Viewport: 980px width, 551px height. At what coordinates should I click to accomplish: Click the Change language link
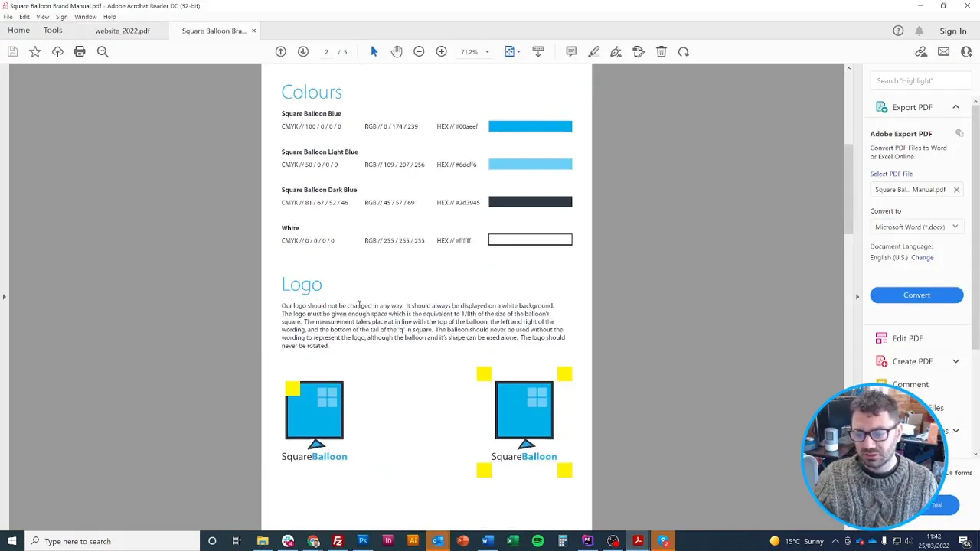pyautogui.click(x=922, y=257)
